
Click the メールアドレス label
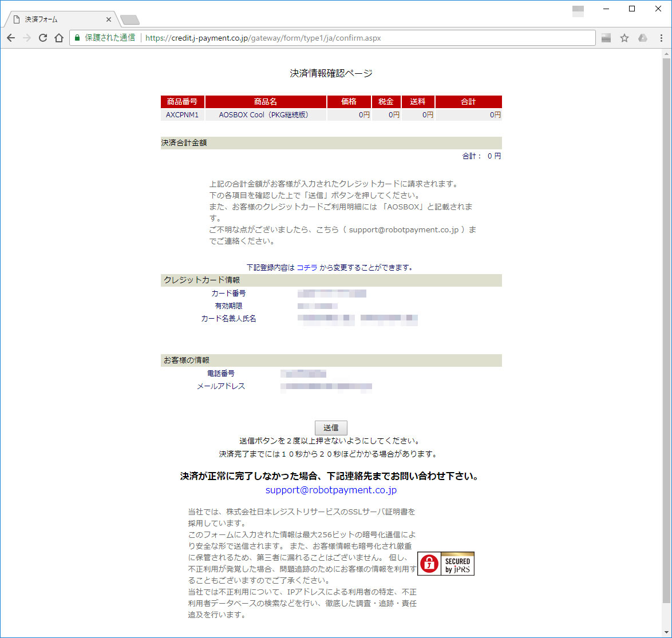[221, 386]
